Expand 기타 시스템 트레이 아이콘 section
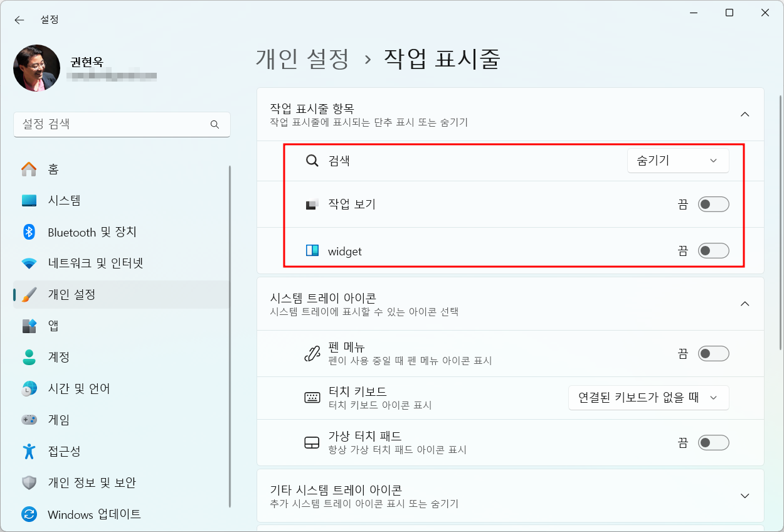This screenshot has width=784, height=532. pyautogui.click(x=744, y=496)
